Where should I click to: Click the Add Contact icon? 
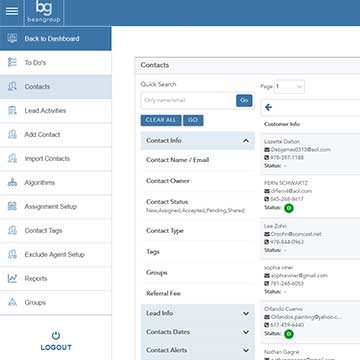coord(12,134)
